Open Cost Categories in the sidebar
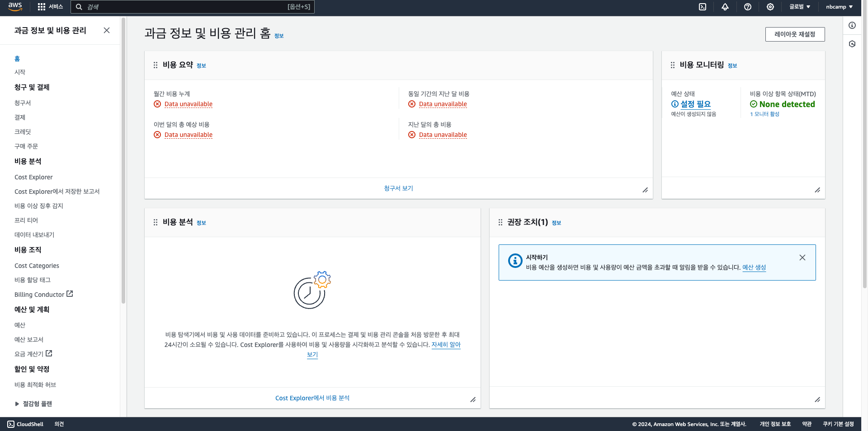 (x=37, y=266)
